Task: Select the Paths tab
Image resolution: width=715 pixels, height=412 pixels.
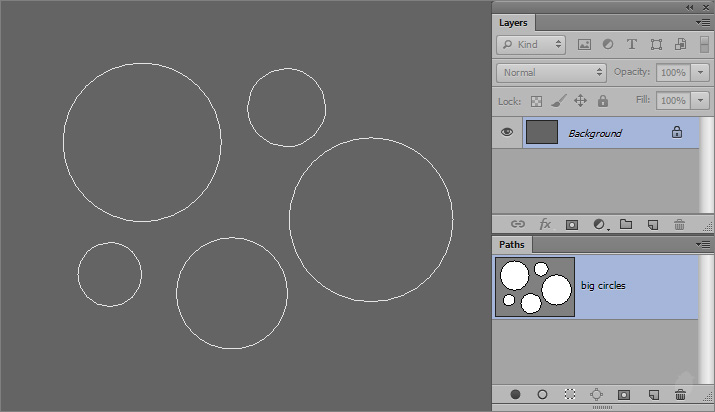Action: click(x=511, y=244)
